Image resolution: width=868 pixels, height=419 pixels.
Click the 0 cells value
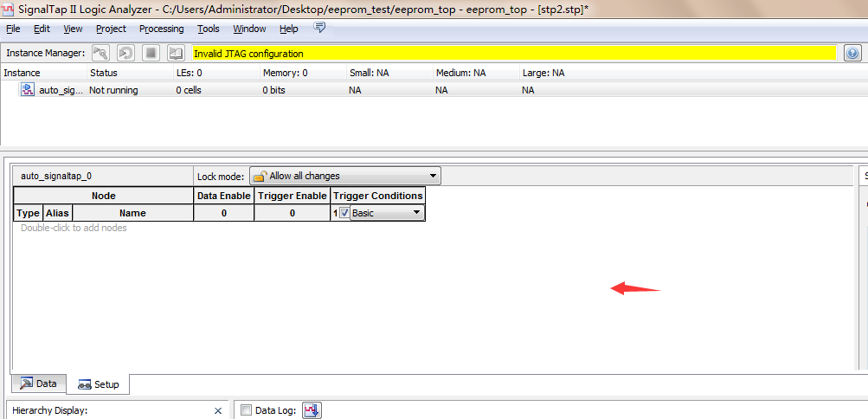tap(189, 90)
